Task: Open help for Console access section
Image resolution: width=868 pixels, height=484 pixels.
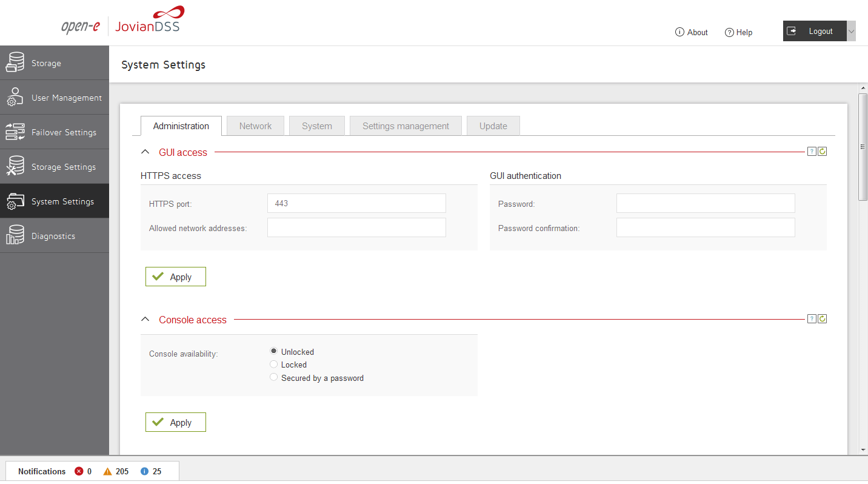Action: coord(812,319)
